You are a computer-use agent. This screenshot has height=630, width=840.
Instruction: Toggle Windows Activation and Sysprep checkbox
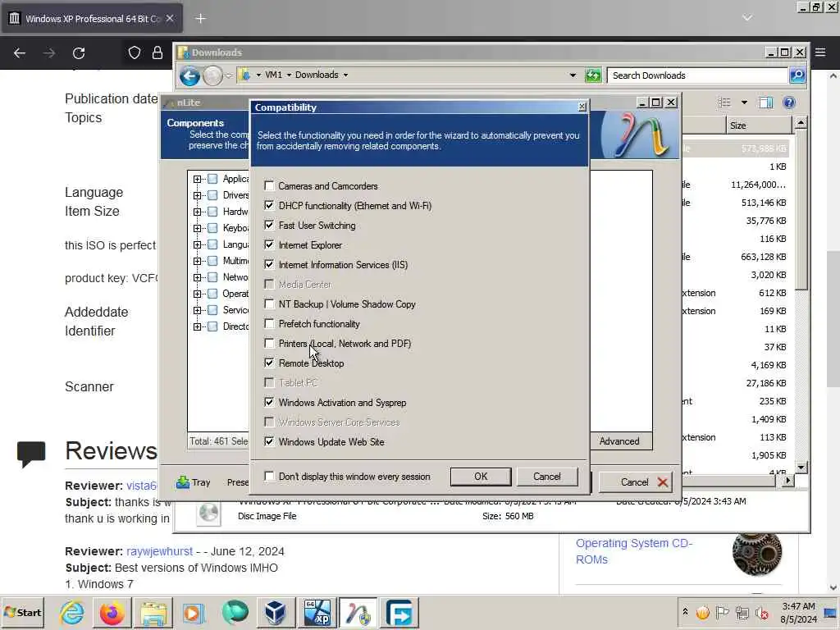269,402
